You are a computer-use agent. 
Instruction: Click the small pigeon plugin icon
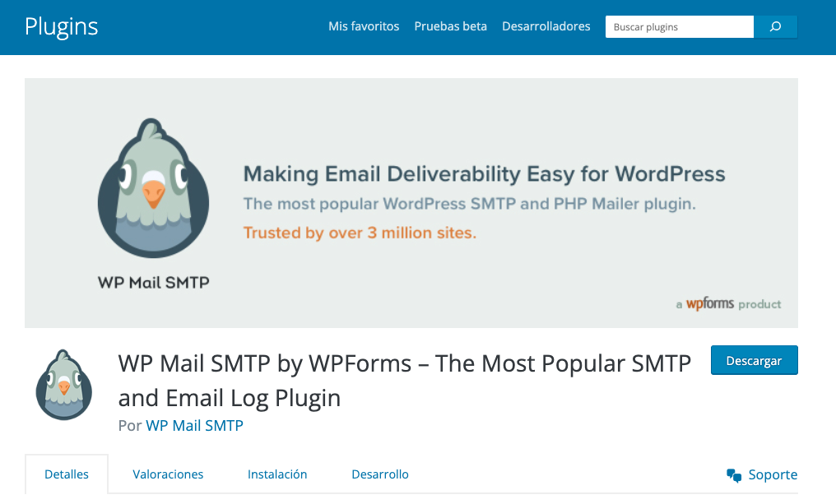coord(64,385)
